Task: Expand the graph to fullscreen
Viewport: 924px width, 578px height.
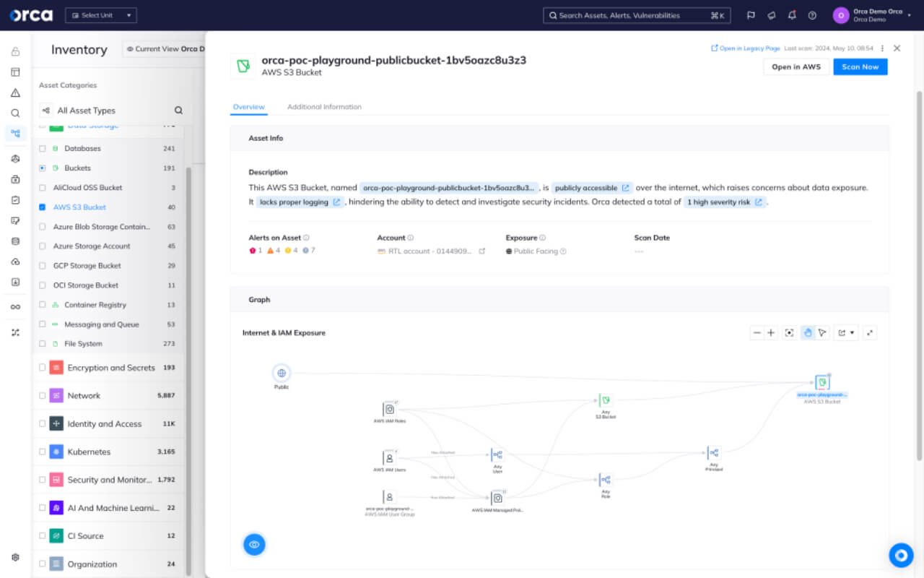Action: coord(870,333)
